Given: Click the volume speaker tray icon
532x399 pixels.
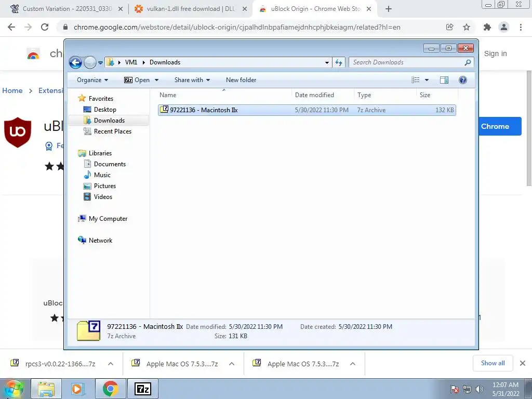Looking at the screenshot, I should 480,389.
